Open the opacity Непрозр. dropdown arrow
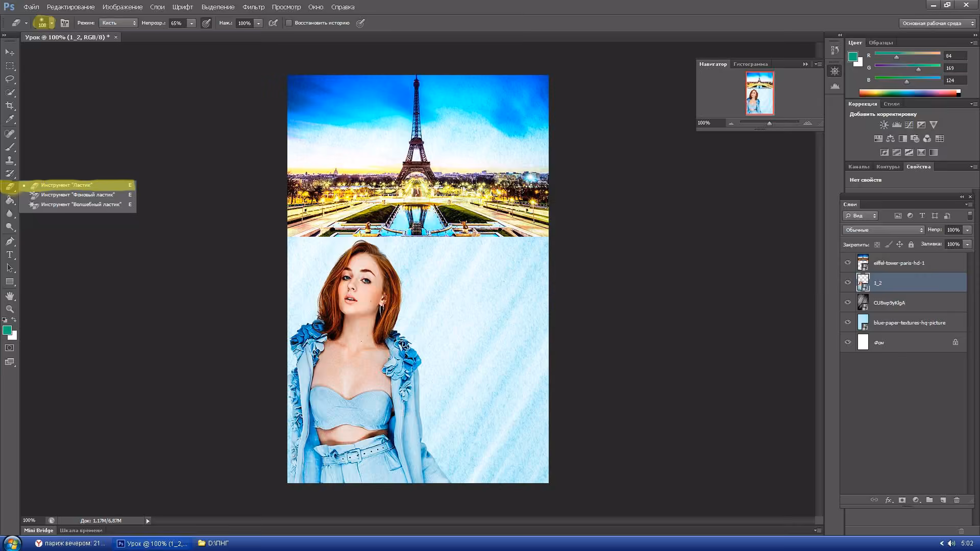This screenshot has height=551, width=980. click(x=191, y=23)
